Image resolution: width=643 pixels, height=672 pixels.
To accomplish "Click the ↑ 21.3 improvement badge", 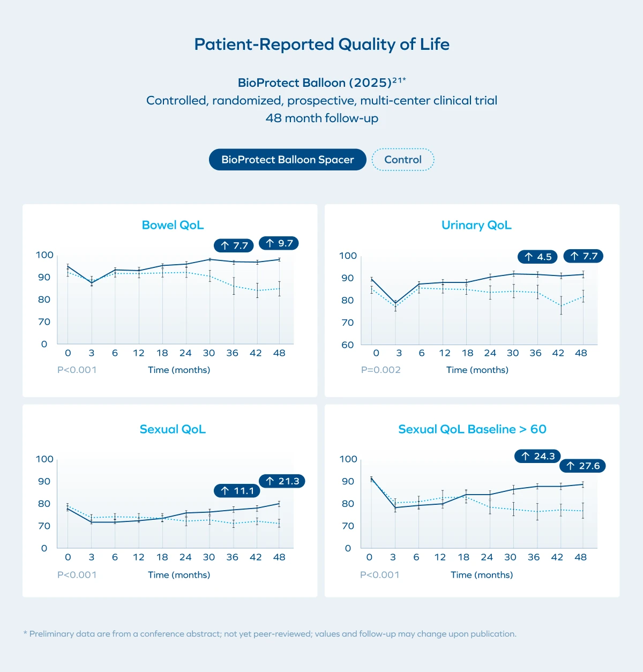I will click(282, 481).
